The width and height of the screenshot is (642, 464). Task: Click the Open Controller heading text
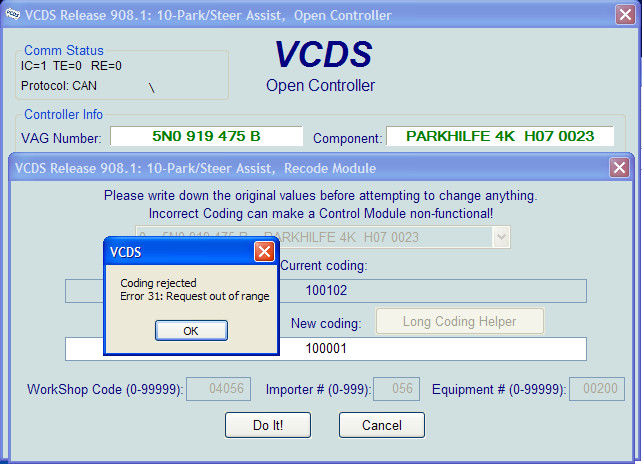pos(320,86)
